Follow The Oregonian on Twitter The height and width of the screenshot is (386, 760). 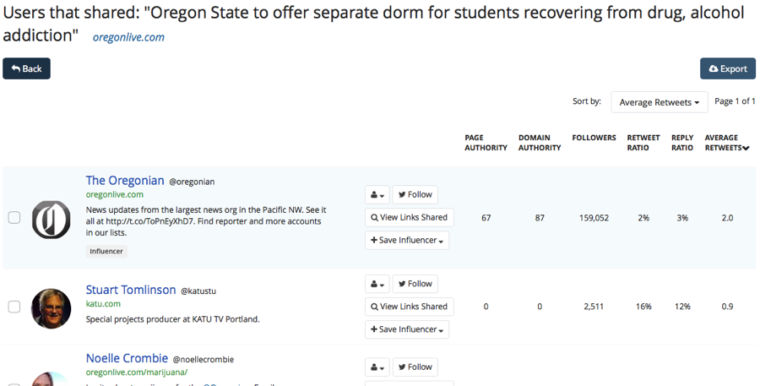(415, 194)
